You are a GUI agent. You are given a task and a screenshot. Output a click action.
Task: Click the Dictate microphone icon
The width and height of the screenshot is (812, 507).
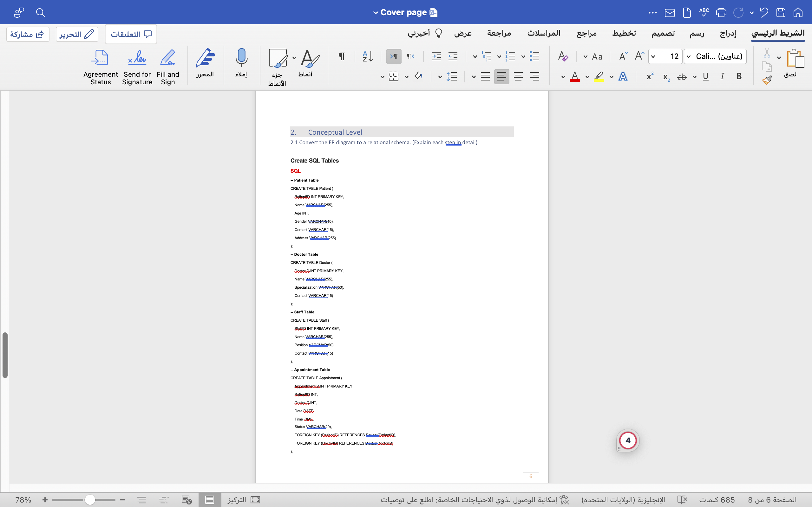pos(241,58)
